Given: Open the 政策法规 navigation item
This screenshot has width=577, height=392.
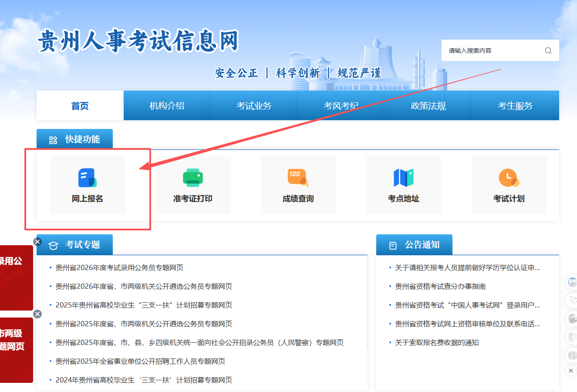Looking at the screenshot, I should pos(429,106).
